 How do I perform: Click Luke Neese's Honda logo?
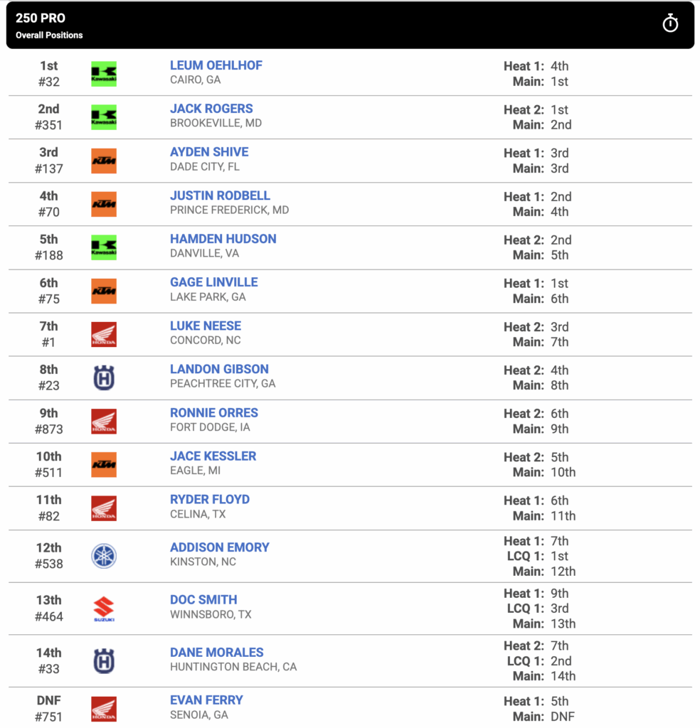pyautogui.click(x=104, y=334)
